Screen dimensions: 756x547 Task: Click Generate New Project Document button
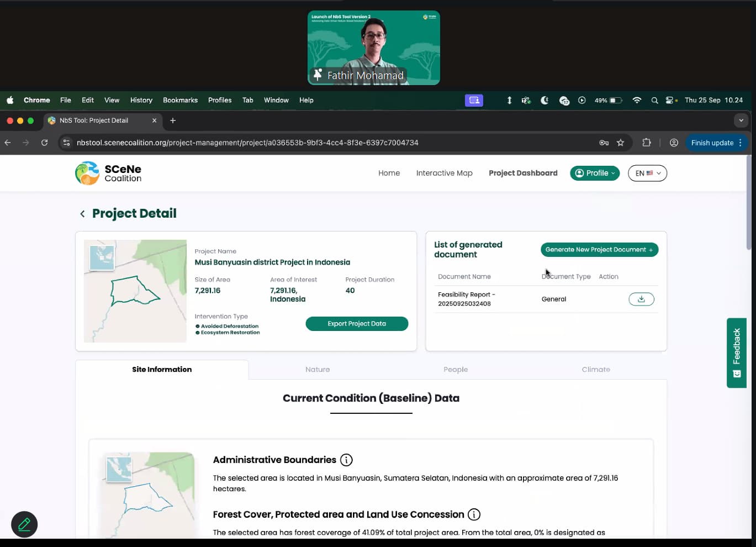coord(599,250)
